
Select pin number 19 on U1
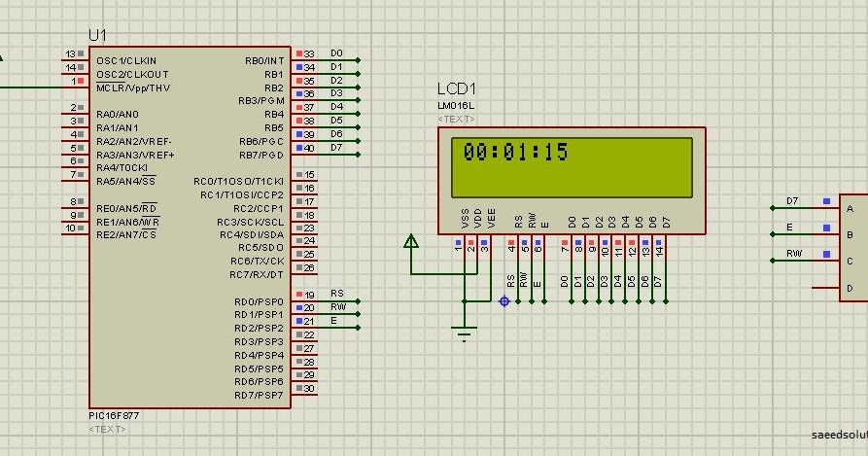pyautogui.click(x=309, y=295)
